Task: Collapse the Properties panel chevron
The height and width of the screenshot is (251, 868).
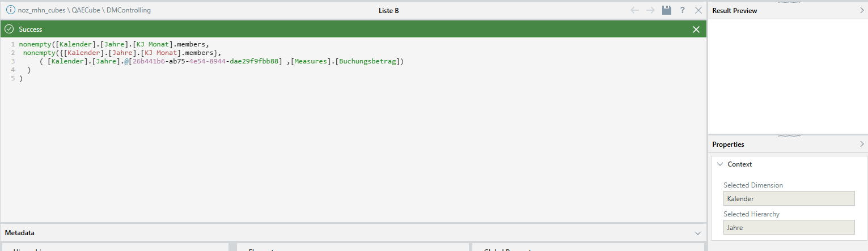Action: [x=862, y=144]
